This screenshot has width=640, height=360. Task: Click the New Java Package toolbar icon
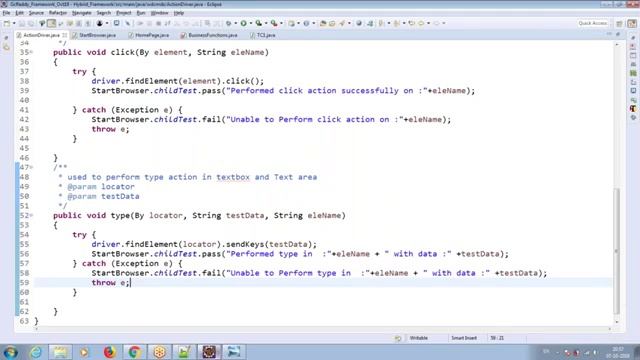[291, 23]
